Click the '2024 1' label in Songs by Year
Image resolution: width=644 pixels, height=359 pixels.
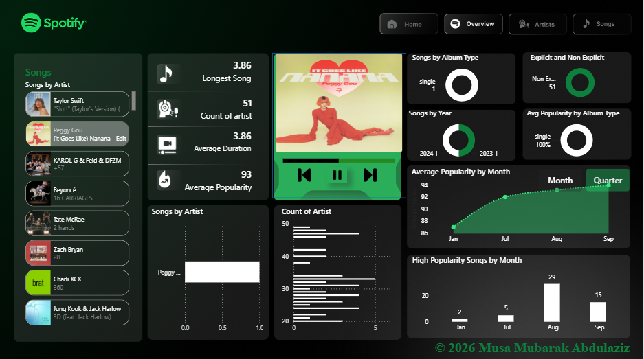pos(428,154)
